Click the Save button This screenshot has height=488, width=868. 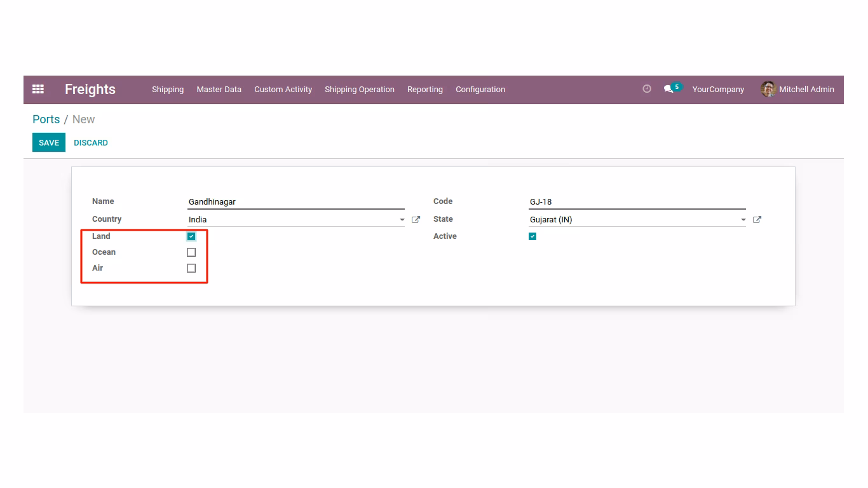(49, 142)
